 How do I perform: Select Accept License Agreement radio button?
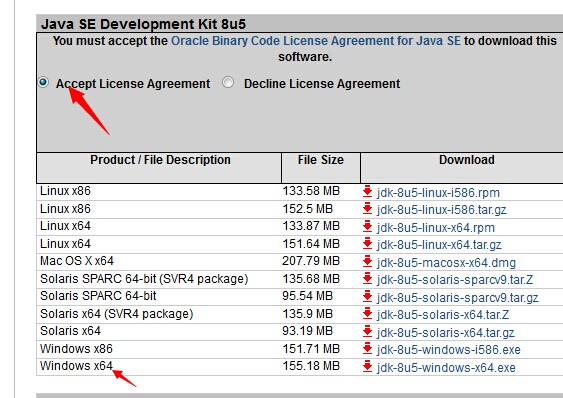(43, 83)
